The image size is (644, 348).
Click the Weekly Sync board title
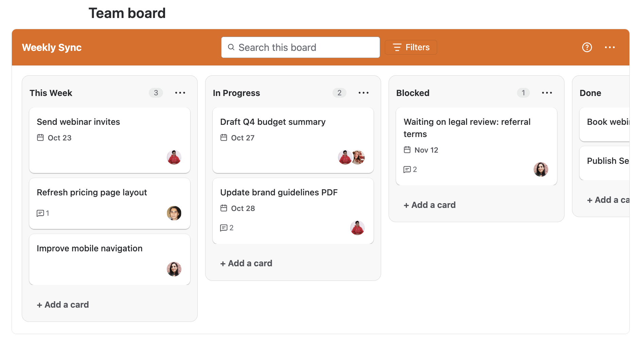pyautogui.click(x=52, y=47)
